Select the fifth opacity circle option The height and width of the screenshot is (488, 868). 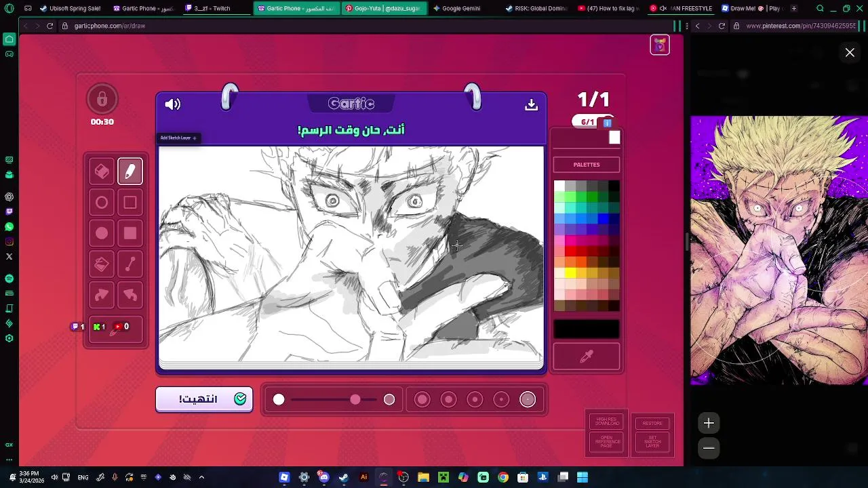pyautogui.click(x=528, y=400)
